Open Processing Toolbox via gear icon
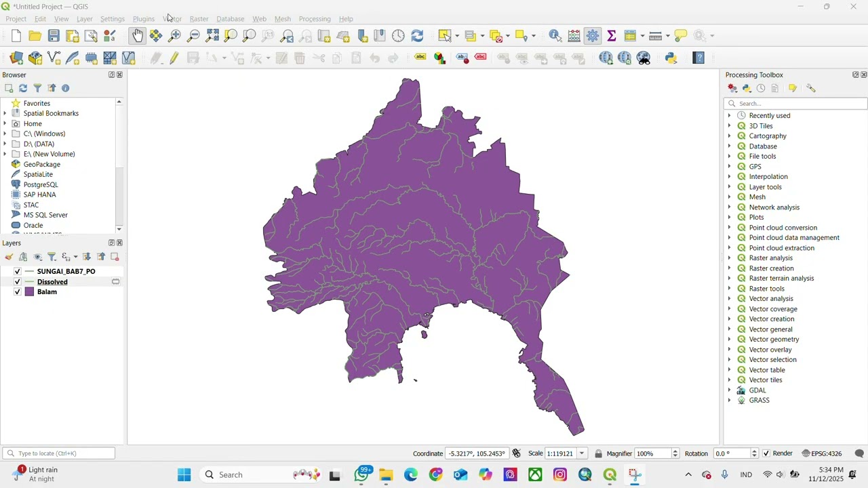Screen dimensions: 868x488 pos(593,36)
